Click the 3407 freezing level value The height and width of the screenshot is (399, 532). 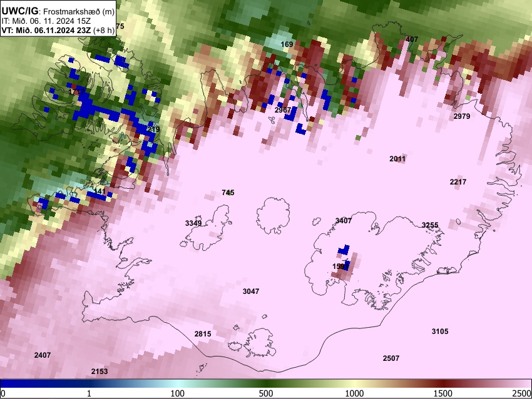344,221
